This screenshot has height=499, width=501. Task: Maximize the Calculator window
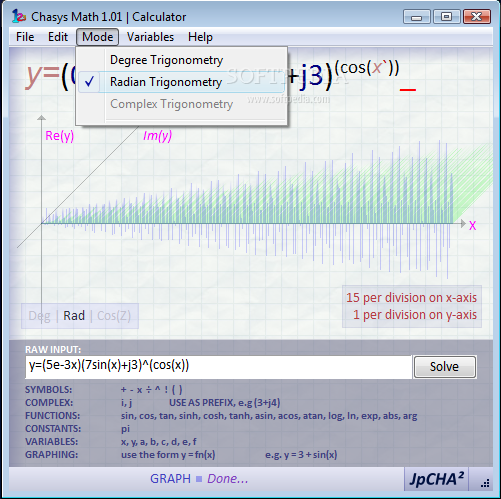(x=447, y=17)
